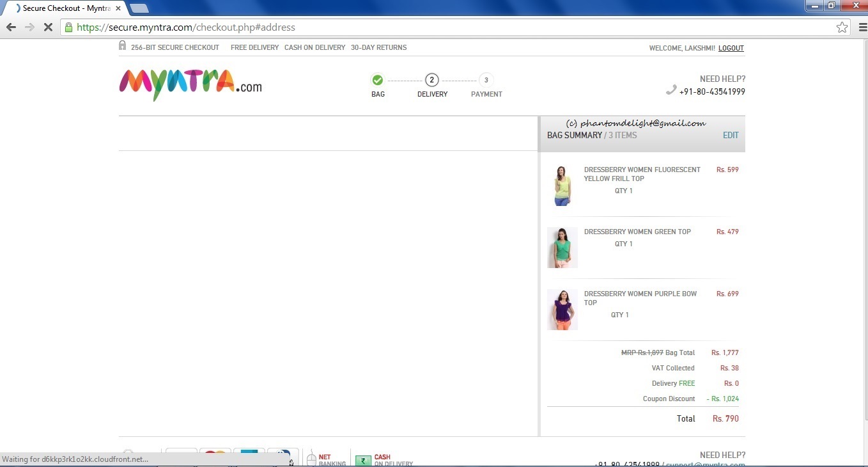Click the '256-BIT SECURE CHECKOUT' text
The image size is (868, 467).
tap(175, 47)
